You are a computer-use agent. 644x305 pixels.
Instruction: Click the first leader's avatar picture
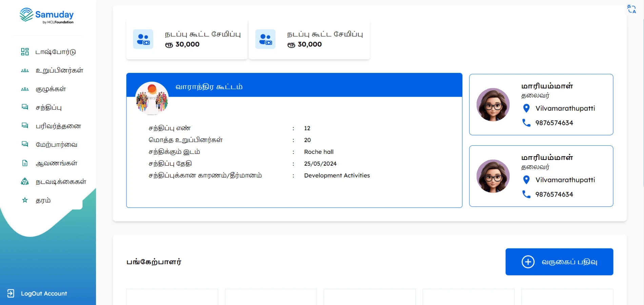click(493, 105)
